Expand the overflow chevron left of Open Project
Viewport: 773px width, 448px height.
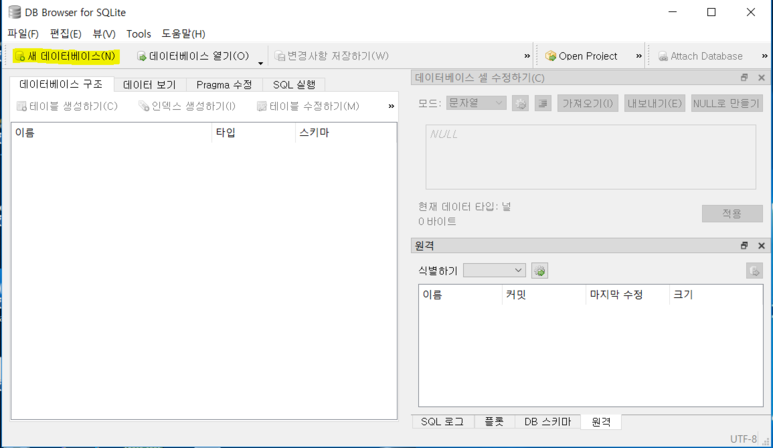click(x=527, y=56)
